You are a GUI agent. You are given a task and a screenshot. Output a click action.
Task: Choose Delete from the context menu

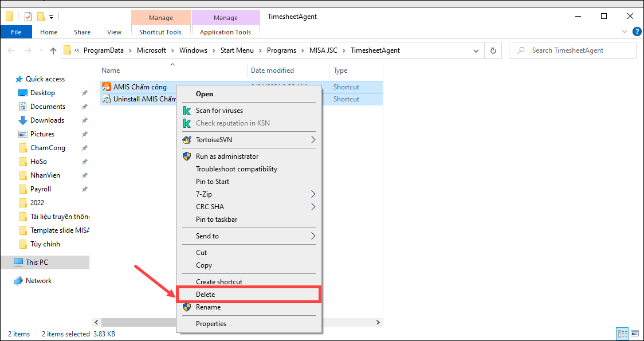pyautogui.click(x=206, y=295)
